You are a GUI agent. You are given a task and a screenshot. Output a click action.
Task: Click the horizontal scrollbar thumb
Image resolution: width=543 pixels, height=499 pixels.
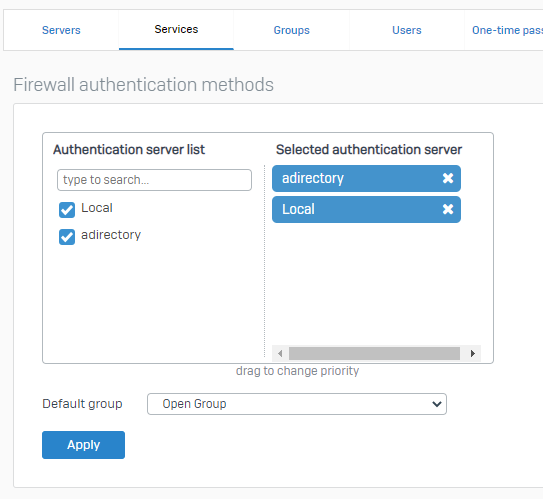(374, 354)
